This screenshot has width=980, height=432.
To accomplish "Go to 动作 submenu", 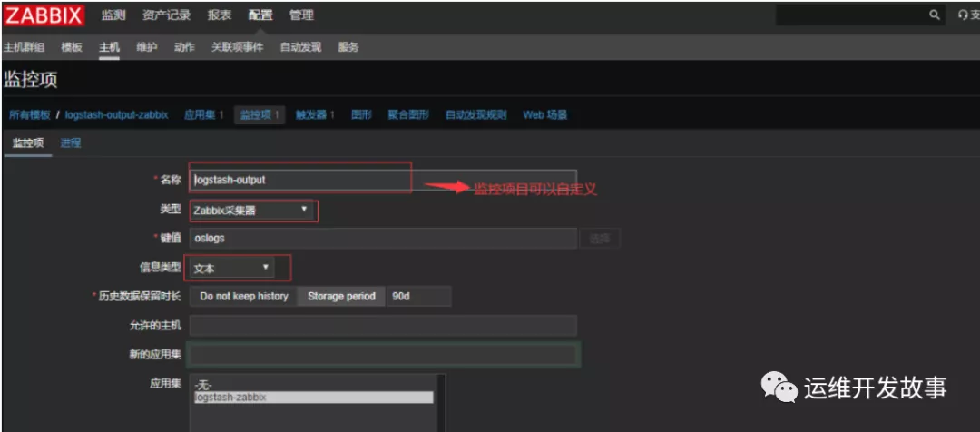I will tap(184, 47).
